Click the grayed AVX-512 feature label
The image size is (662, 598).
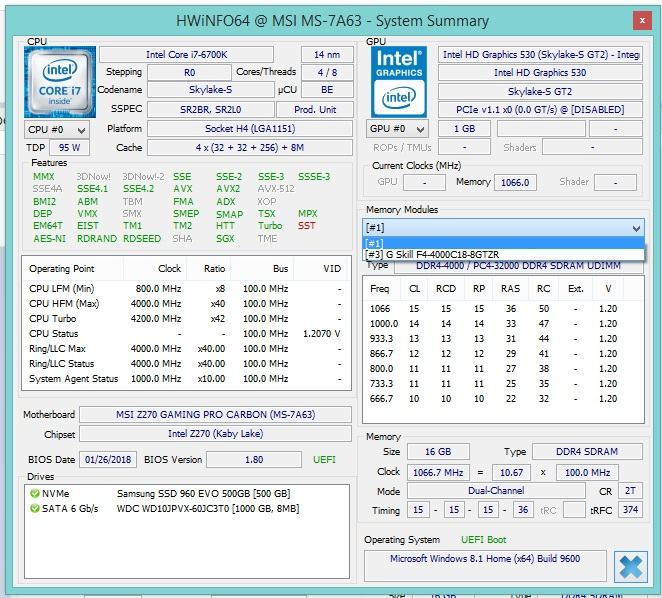coord(276,189)
